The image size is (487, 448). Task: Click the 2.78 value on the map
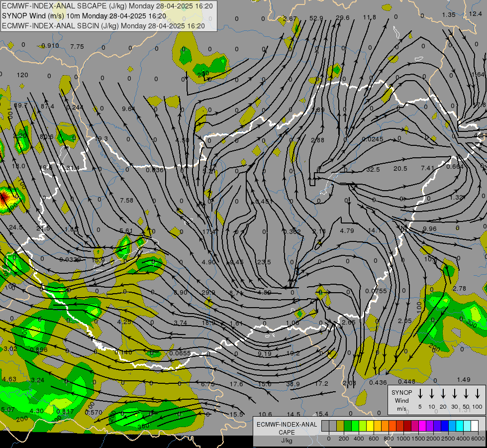coord(459,289)
